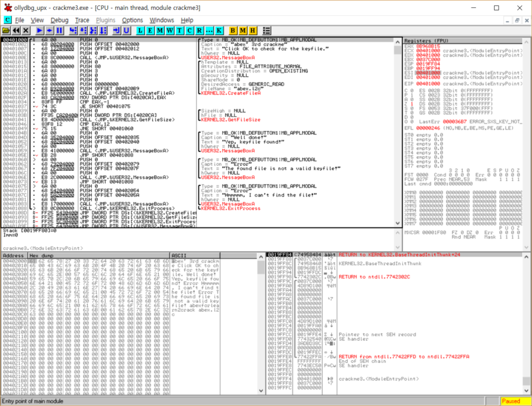
Task: Click the U execute till user code icon
Action: (126, 31)
